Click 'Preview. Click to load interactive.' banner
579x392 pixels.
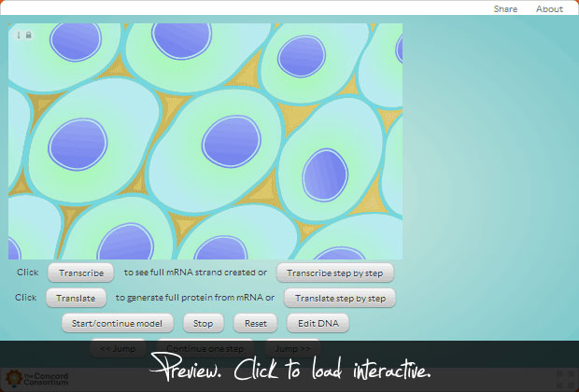coord(289,367)
